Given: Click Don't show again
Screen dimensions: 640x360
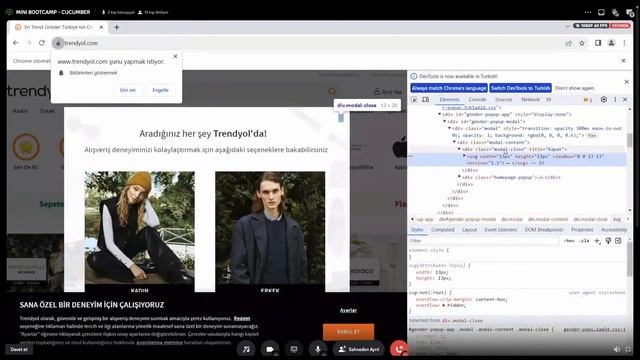Looking at the screenshot, I should coord(574,88).
